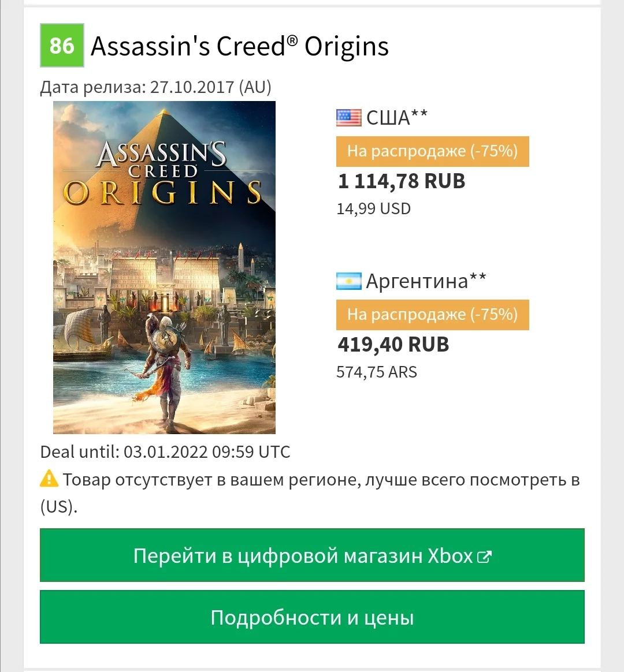Screen dimensions: 624x672
Task: Click the 14,99 USD price text
Action: pos(373,208)
